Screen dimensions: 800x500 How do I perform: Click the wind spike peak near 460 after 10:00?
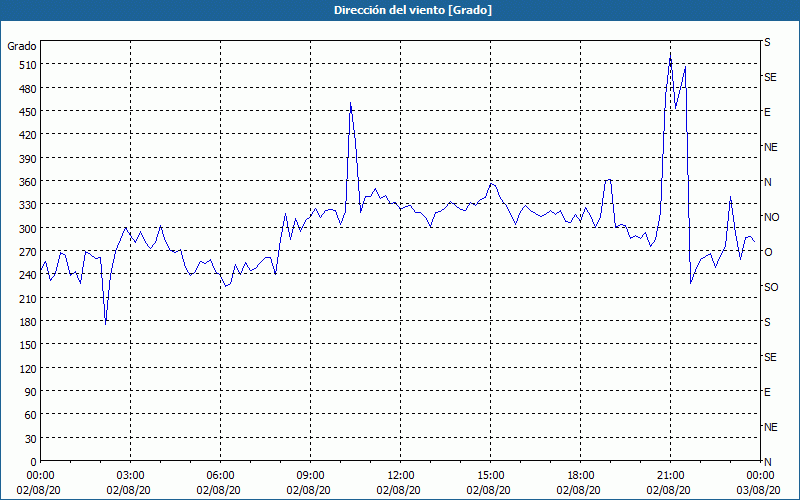(x=351, y=103)
